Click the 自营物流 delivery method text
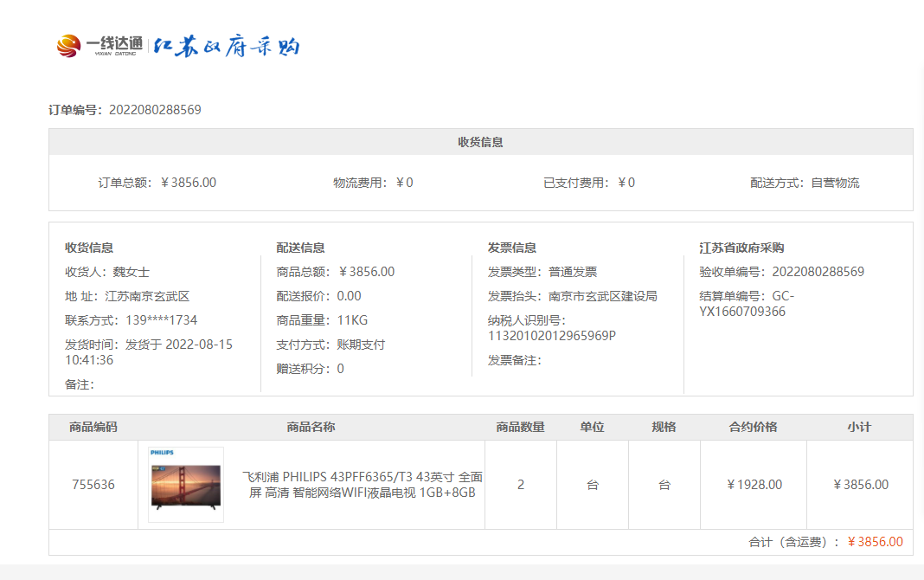Viewport: 924px width, 580px height. (x=835, y=183)
